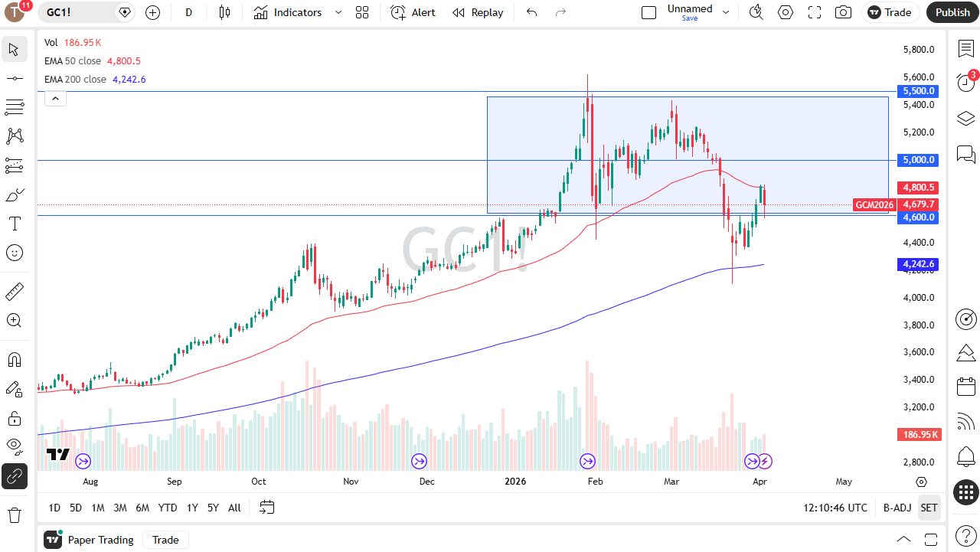
Task: Create an Alert from toolbar
Action: coord(413,12)
